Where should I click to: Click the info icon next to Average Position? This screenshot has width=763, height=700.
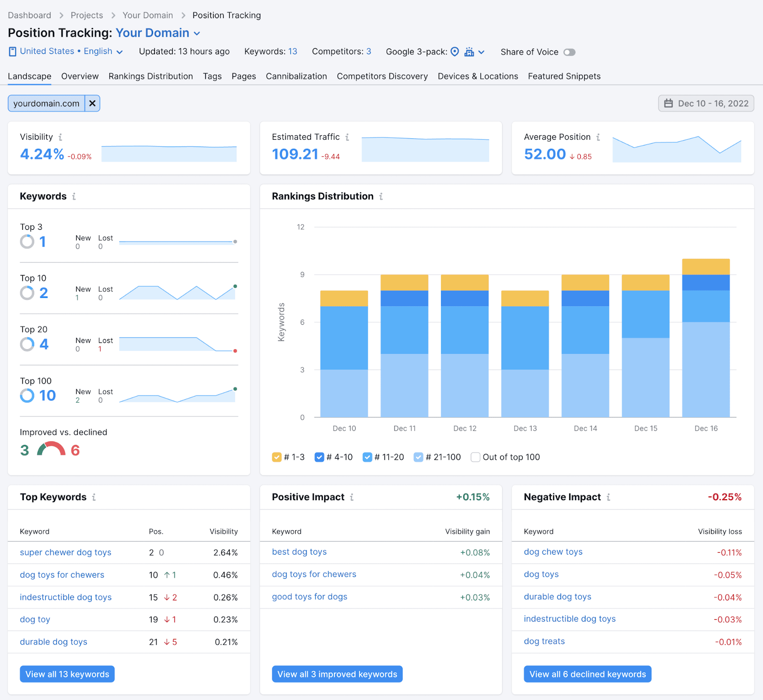[598, 137]
